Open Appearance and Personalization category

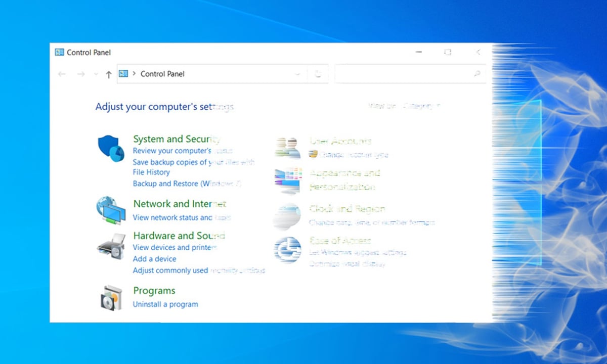pyautogui.click(x=344, y=180)
